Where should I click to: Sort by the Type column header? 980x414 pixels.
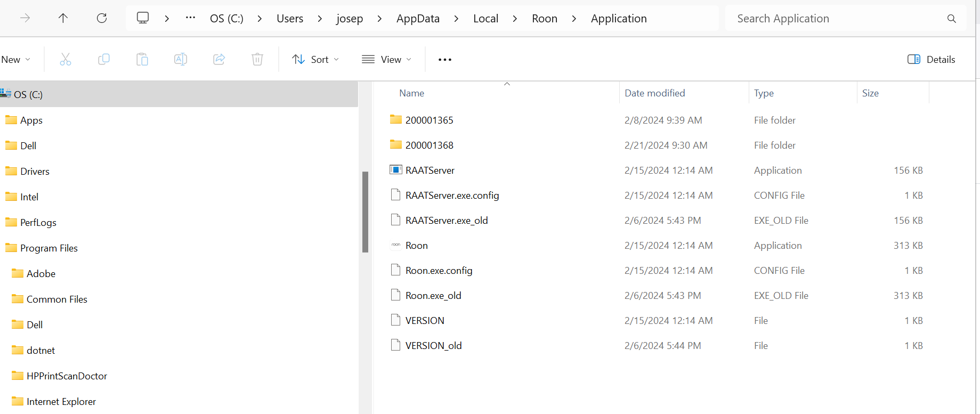[x=764, y=93]
